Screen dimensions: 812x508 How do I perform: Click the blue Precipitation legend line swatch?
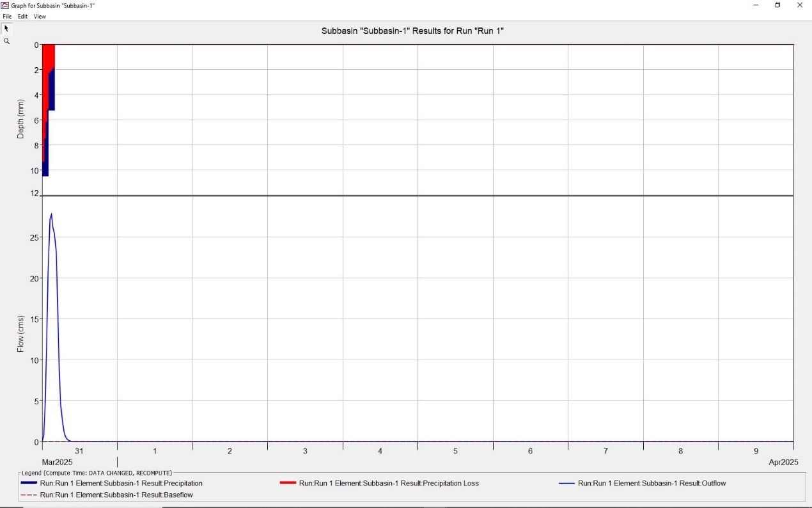coord(29,483)
